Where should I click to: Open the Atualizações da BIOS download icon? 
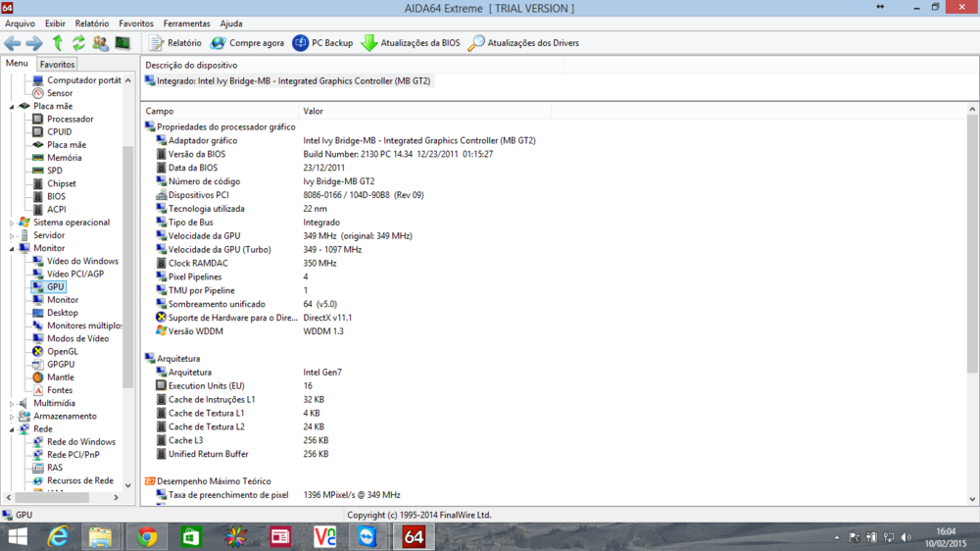(x=369, y=43)
